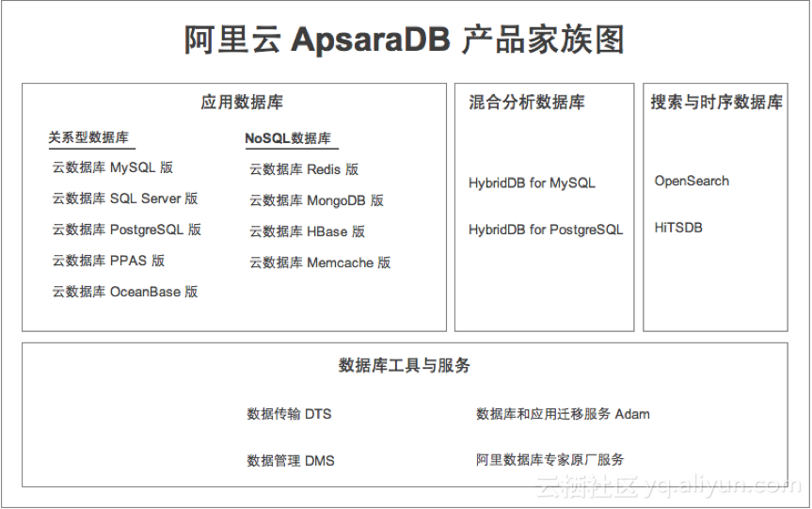This screenshot has height=509, width=812.
Task: Click the 搜索与时序数据库 heading
Action: coord(716,102)
